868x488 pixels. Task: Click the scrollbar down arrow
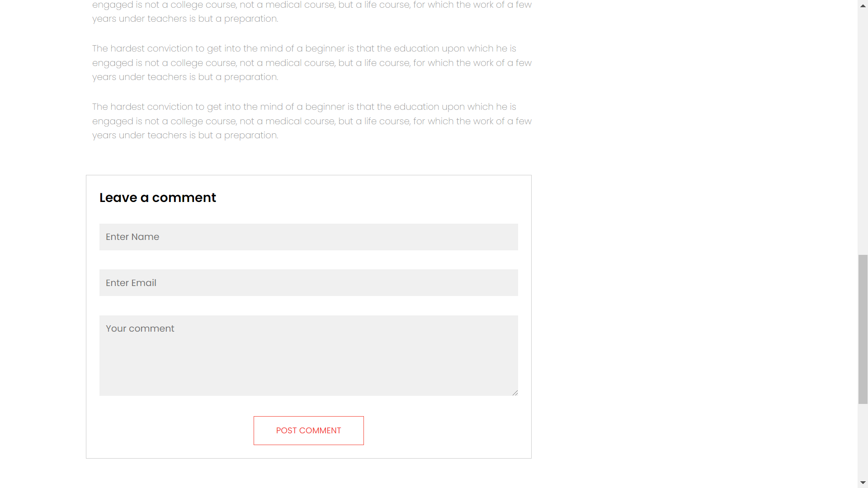[863, 482]
